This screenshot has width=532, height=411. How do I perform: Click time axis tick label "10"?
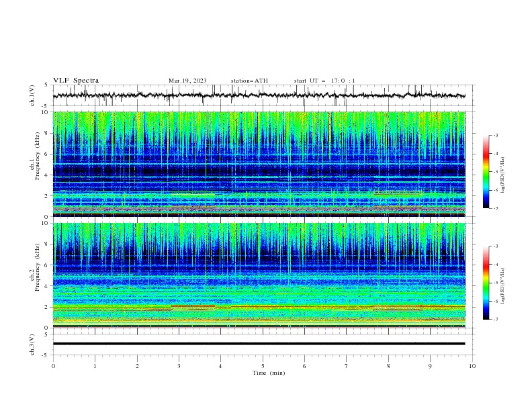pos(472,366)
